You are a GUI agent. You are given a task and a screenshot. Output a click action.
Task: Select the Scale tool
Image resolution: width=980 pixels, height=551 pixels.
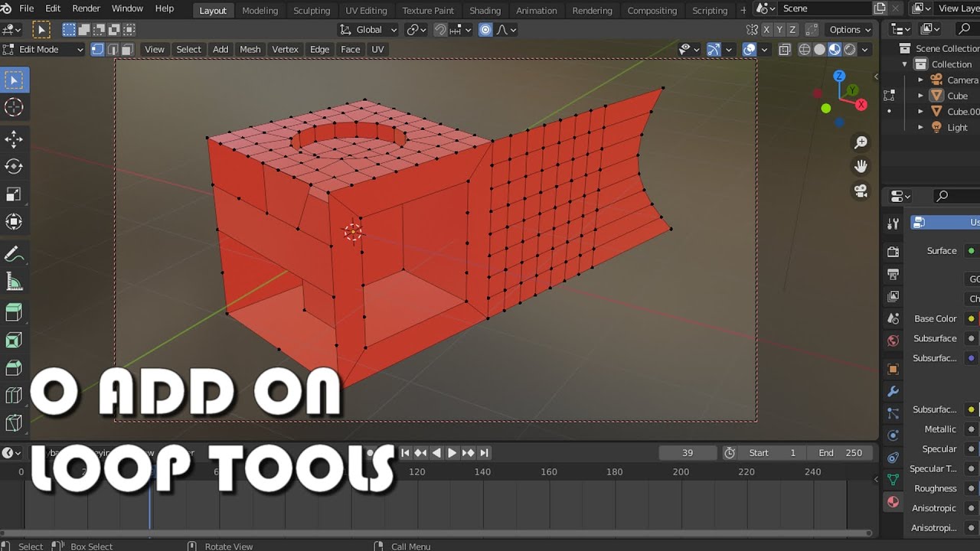click(14, 194)
